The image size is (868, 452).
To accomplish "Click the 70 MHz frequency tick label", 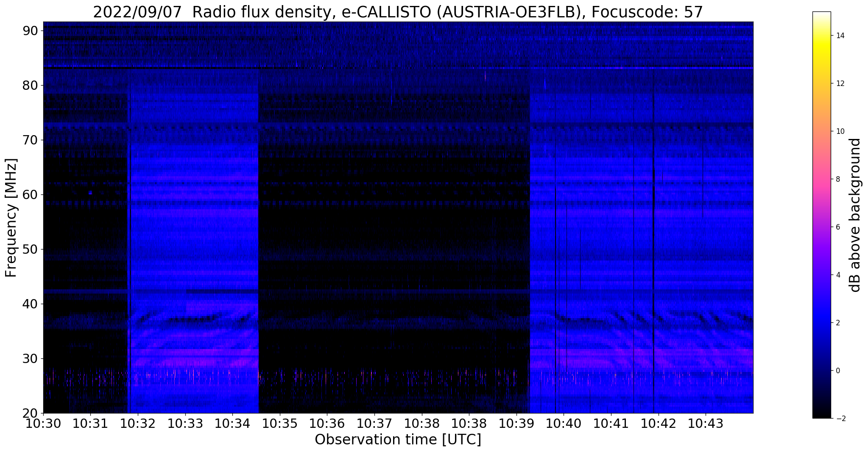I will (x=30, y=140).
